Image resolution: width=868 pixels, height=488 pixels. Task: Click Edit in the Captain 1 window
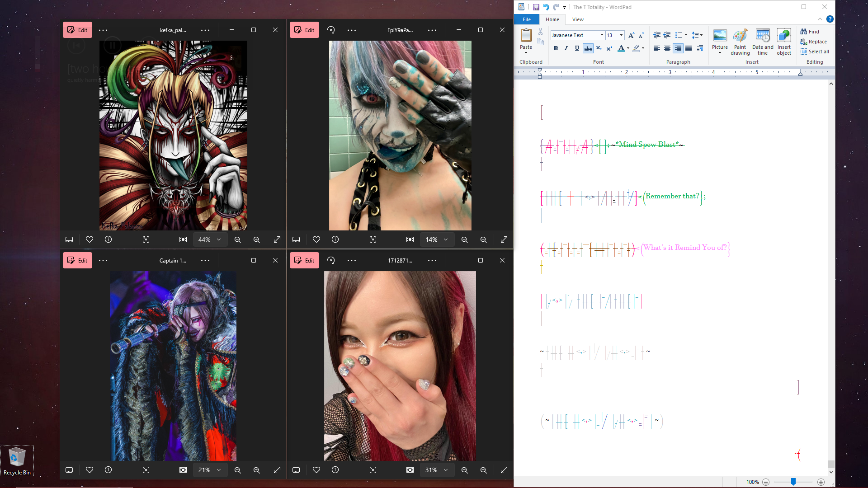tap(77, 260)
